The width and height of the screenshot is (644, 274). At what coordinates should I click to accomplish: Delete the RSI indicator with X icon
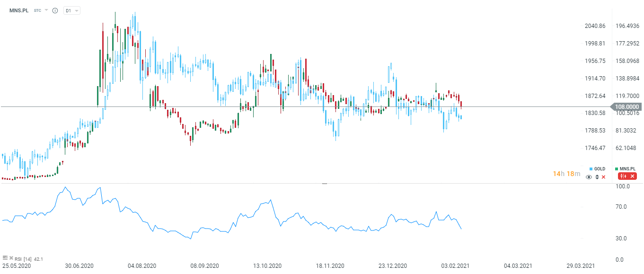(x=11, y=258)
